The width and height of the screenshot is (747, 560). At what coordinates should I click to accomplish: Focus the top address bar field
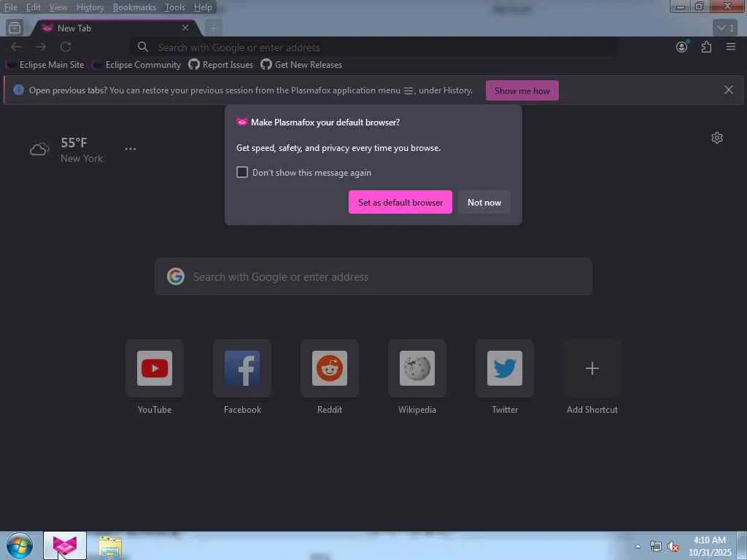coord(373,47)
